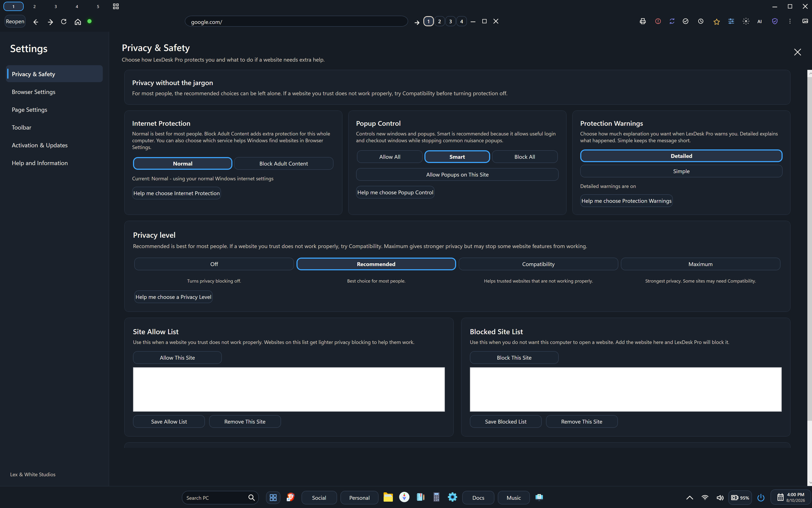The width and height of the screenshot is (812, 508).
Task: Go forward with the right arrow beside Reload
Action: pyautogui.click(x=50, y=22)
